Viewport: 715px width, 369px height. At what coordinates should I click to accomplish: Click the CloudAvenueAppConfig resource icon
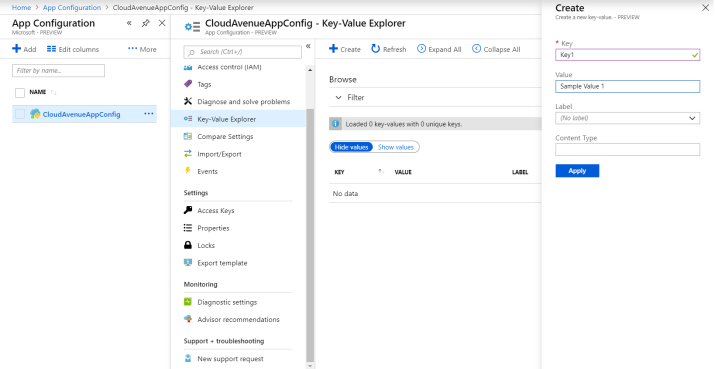[x=35, y=114]
